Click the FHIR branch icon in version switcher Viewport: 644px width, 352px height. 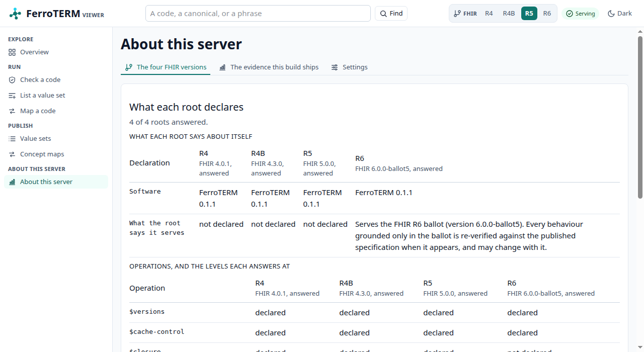(x=457, y=14)
